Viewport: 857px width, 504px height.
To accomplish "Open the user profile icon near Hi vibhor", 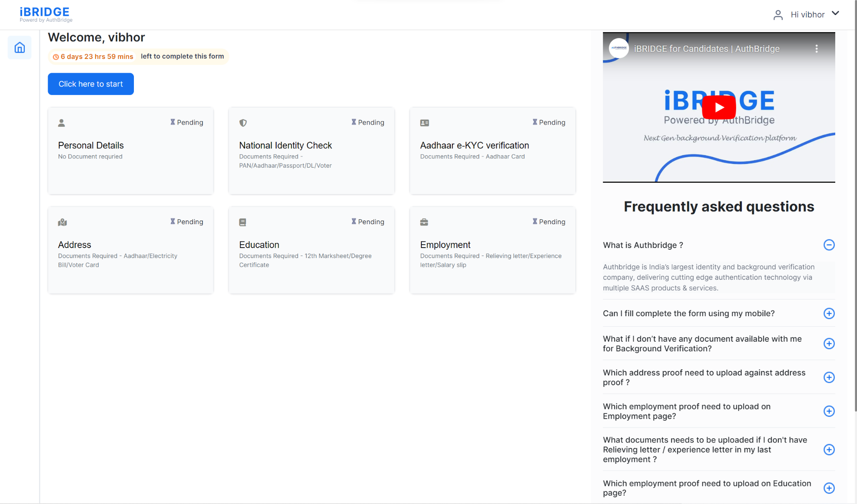I will pos(778,14).
